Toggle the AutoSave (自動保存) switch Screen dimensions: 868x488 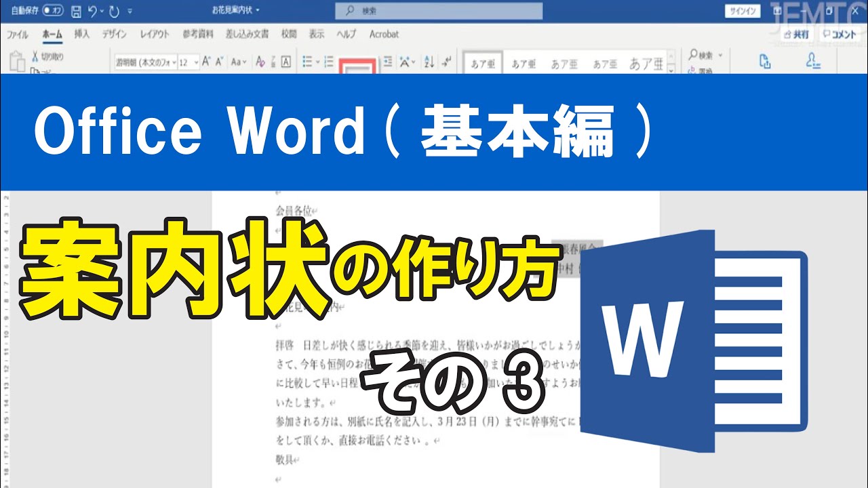(53, 12)
